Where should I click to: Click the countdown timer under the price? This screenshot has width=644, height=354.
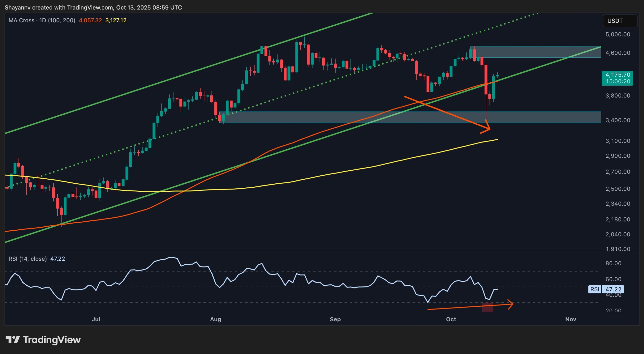[x=617, y=81]
